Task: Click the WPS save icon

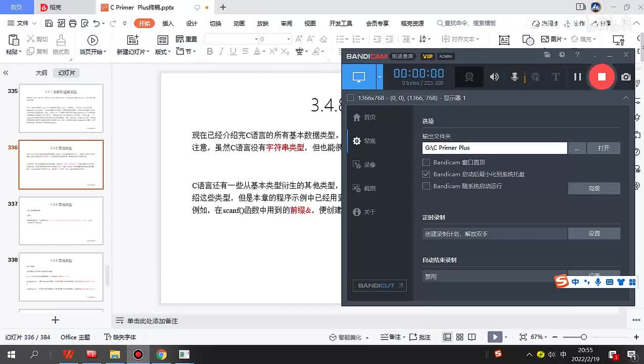Action: pos(49,23)
